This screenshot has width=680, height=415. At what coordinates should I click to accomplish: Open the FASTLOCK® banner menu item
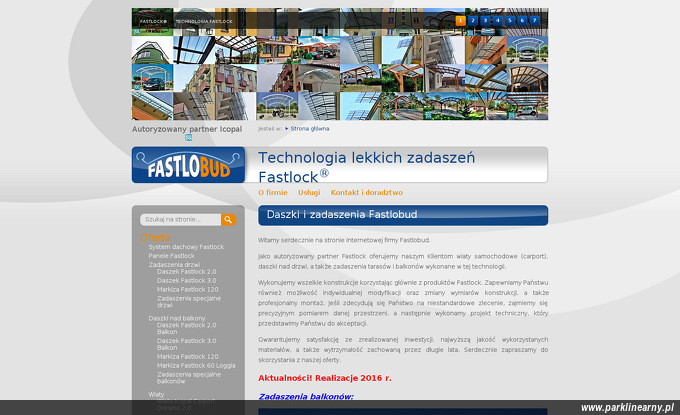point(153,21)
